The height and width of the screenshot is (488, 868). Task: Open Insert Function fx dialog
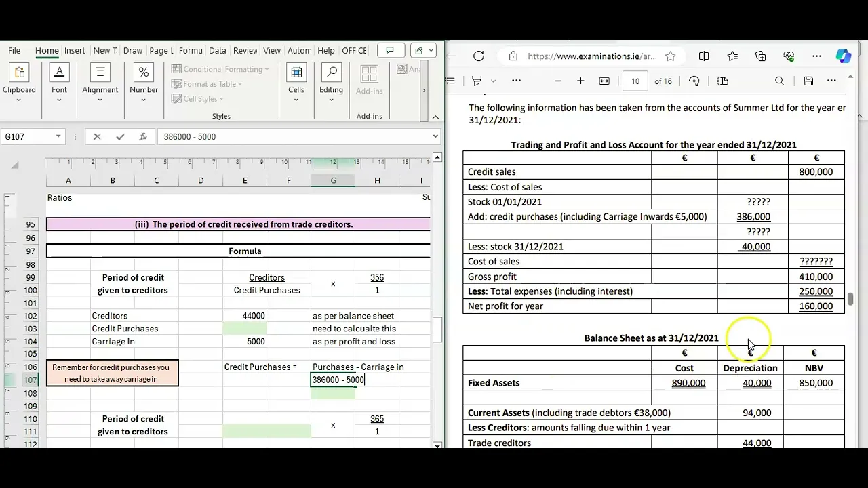click(x=143, y=136)
